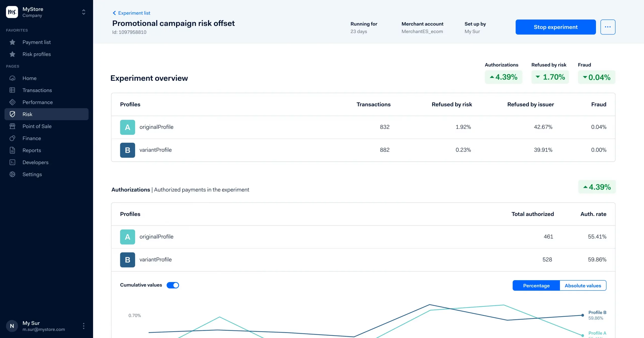Viewport: 644px width, 338px height.
Task: Toggle the MyStore company account switcher
Action: 84,12
